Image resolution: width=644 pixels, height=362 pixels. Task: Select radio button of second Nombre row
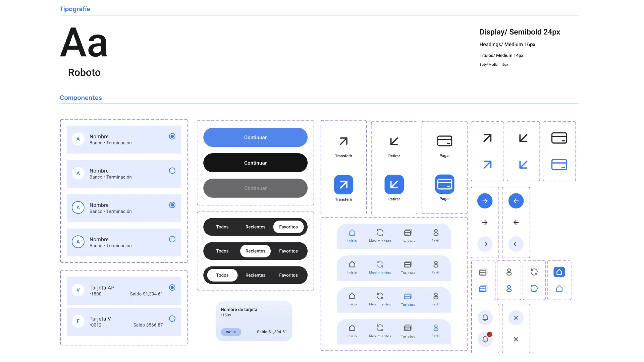(172, 171)
